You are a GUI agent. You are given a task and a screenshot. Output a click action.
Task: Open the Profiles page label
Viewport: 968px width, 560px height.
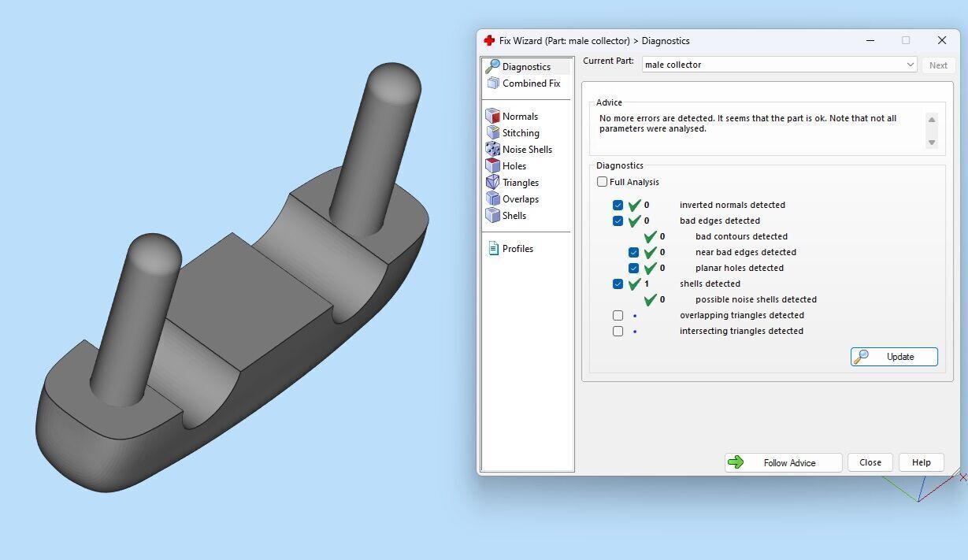pyautogui.click(x=517, y=249)
